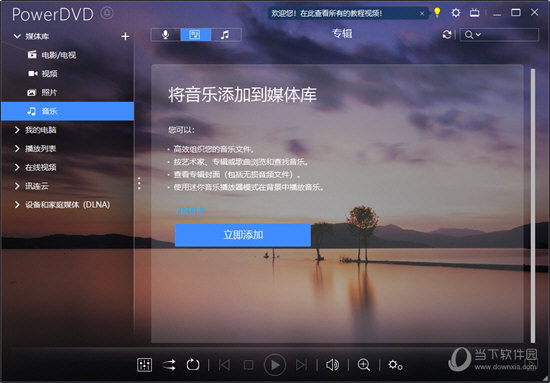The image size is (550, 383).
Task: Open 照片 in the media library
Action: 42,93
